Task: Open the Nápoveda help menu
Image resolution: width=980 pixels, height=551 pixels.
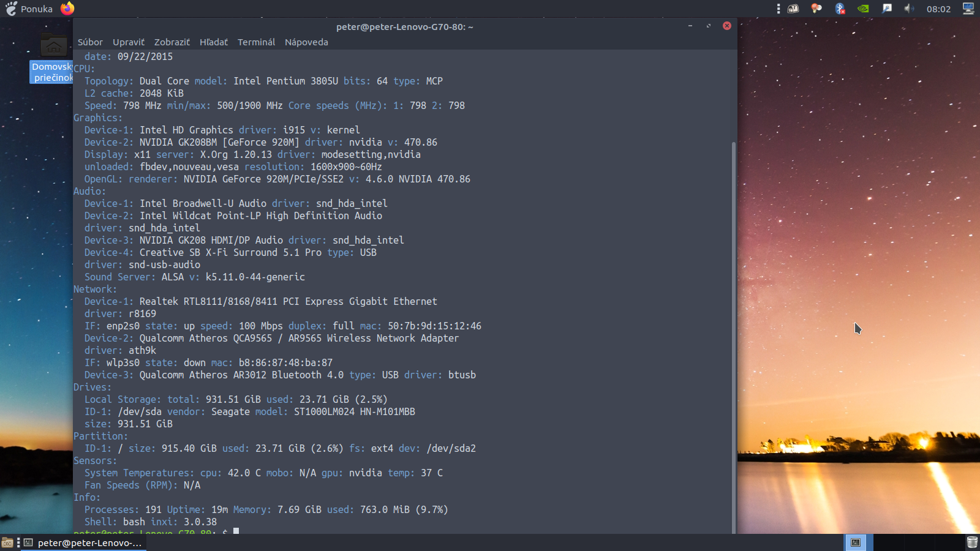Action: (x=306, y=42)
